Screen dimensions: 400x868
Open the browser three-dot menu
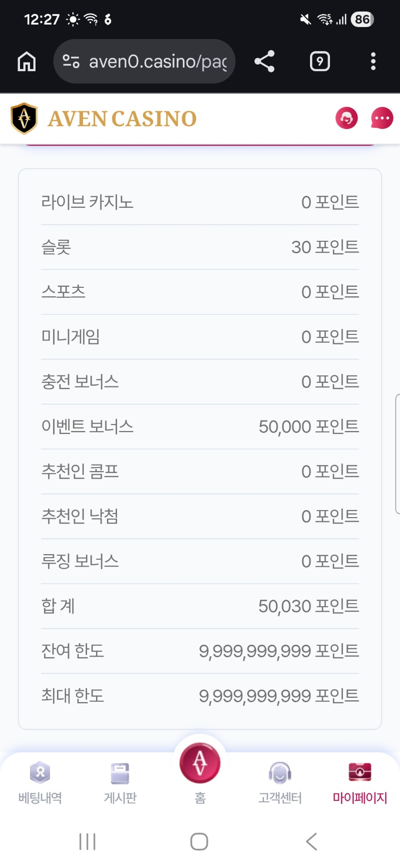(x=373, y=62)
